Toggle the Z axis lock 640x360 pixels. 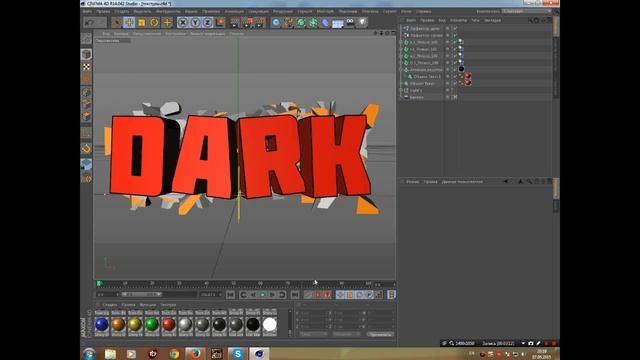pyautogui.click(x=207, y=22)
